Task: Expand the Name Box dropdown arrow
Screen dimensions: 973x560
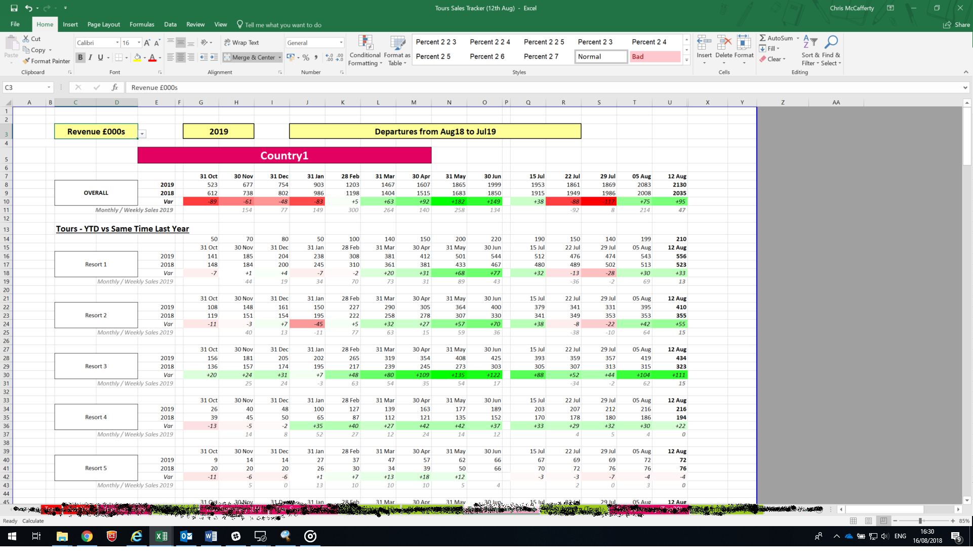Action: 49,88
